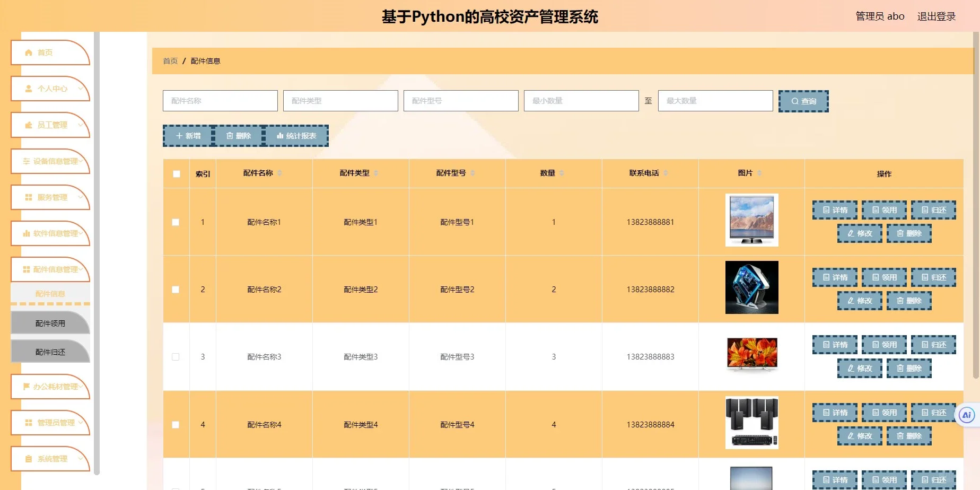Click the 配件名称 search input field

pyautogui.click(x=220, y=101)
